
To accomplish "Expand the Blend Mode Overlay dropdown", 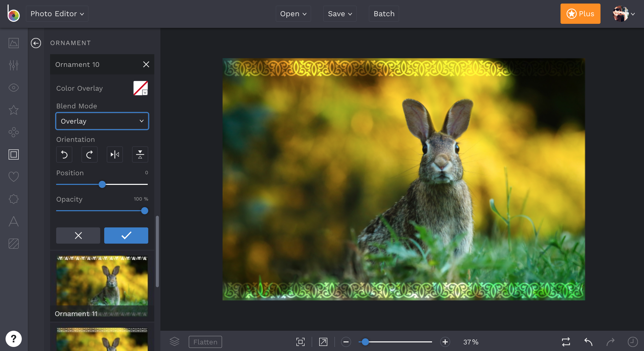I will tap(102, 121).
